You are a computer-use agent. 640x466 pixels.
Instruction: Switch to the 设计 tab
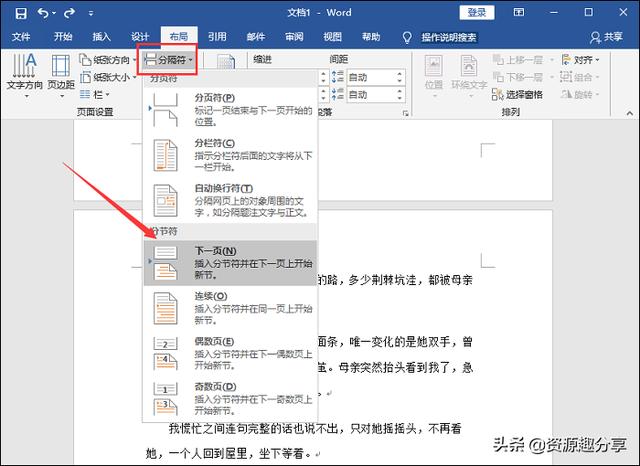pos(140,37)
